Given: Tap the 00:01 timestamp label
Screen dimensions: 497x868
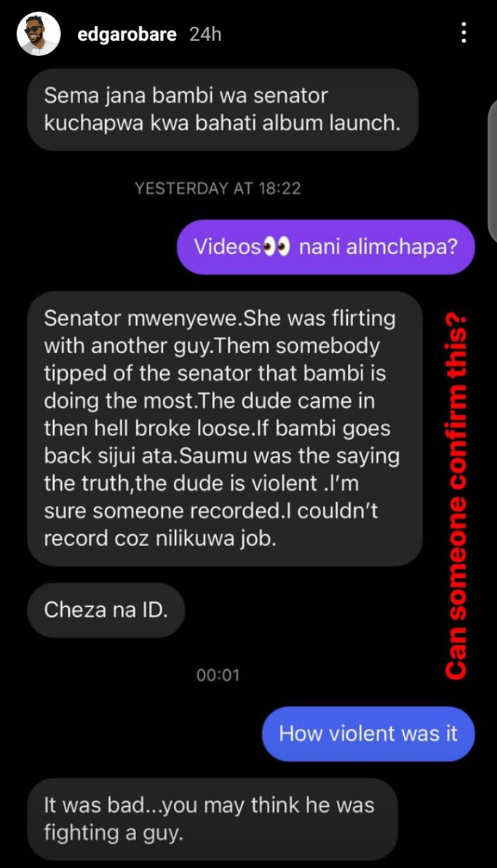Looking at the screenshot, I should pyautogui.click(x=218, y=675).
